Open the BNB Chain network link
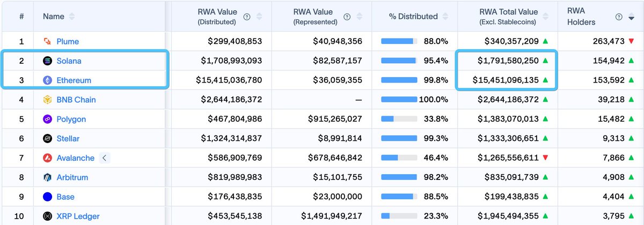Viewport: 644px width, 225px height. tap(76, 100)
